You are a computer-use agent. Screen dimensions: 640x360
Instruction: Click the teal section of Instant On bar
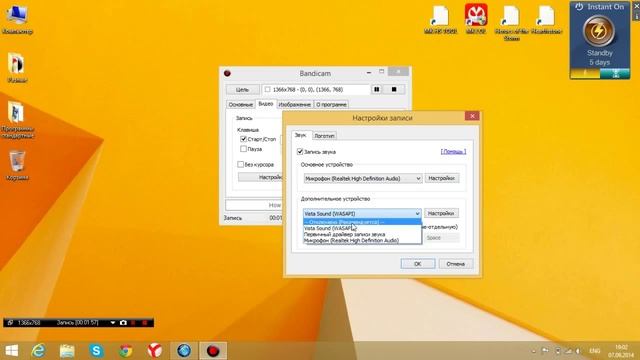(x=615, y=73)
